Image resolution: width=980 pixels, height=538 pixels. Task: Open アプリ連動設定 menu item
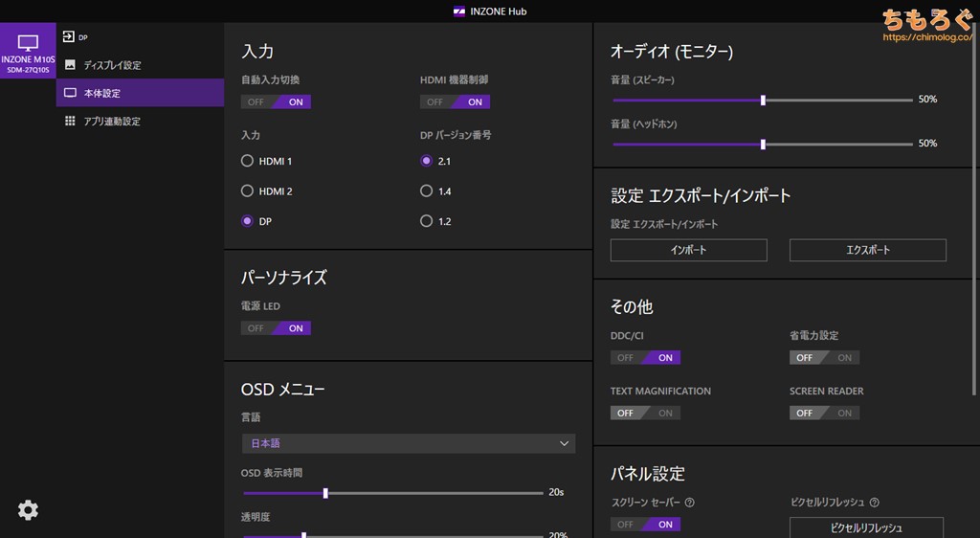pos(140,121)
